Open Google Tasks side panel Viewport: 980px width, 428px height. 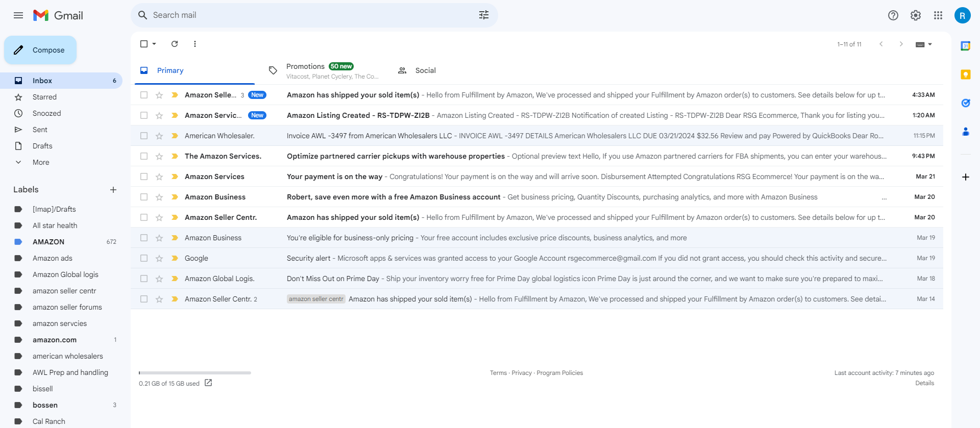(x=966, y=103)
